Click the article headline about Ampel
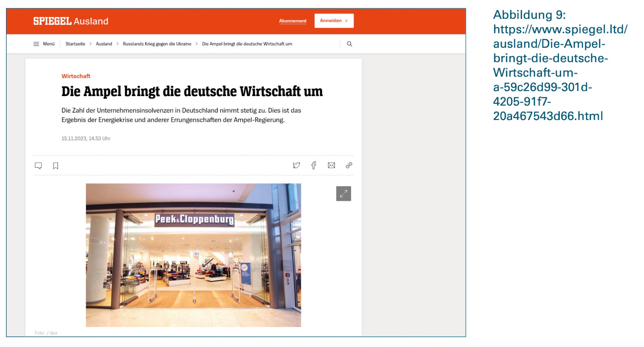The height and width of the screenshot is (347, 644). pos(192,91)
